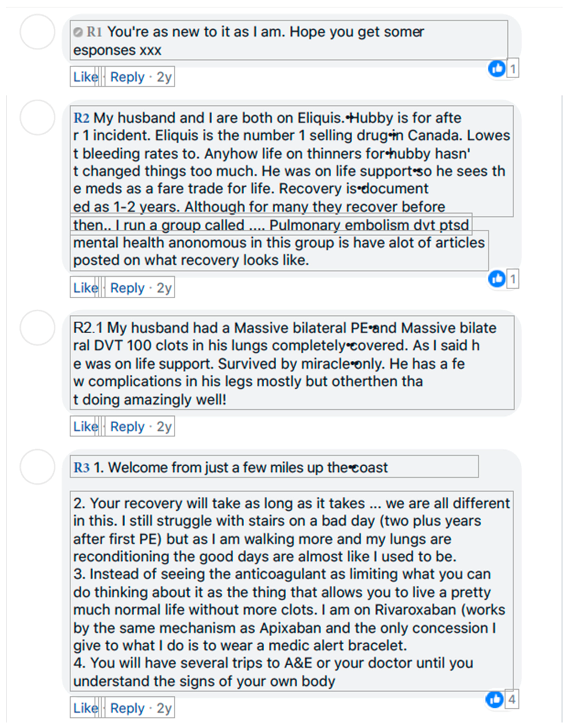
Task: Click the reaction count "4" on R3's comment
Action: 512,699
